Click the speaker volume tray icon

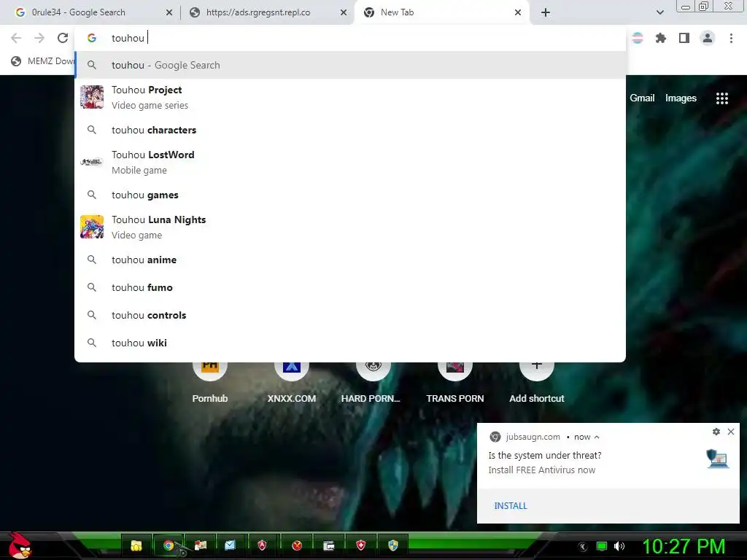pos(619,546)
